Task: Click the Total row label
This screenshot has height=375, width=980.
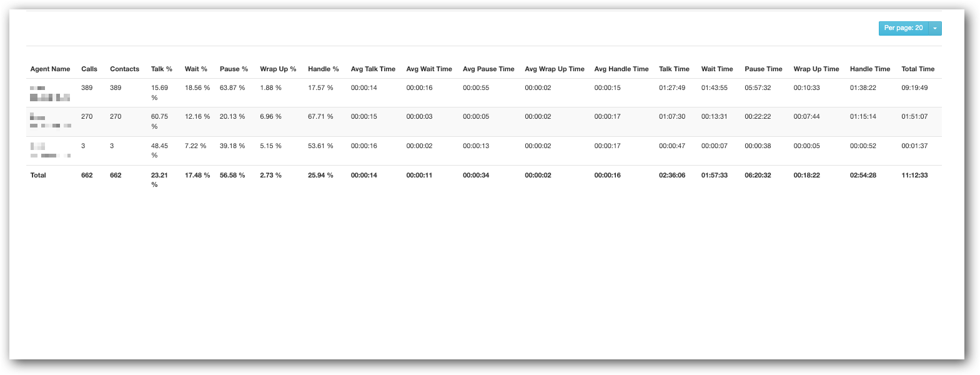Action: click(x=38, y=176)
